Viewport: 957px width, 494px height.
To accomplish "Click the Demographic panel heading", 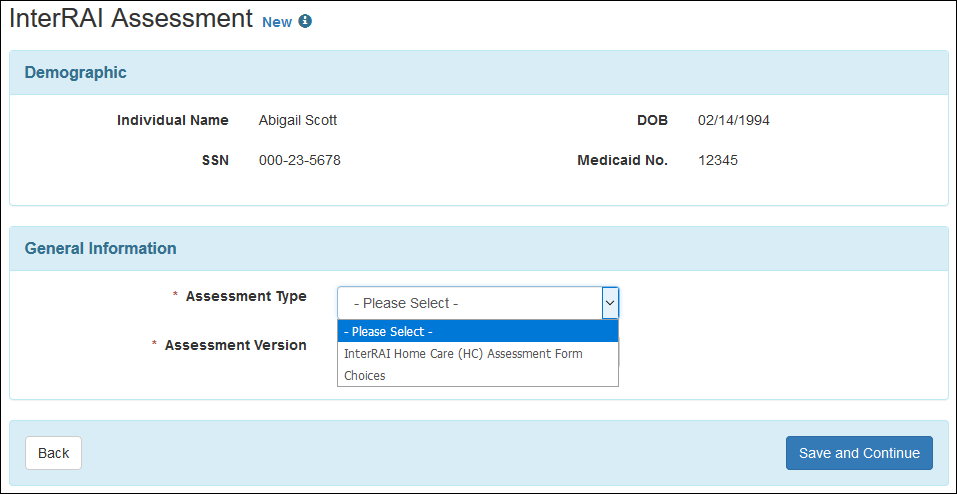I will (76, 72).
